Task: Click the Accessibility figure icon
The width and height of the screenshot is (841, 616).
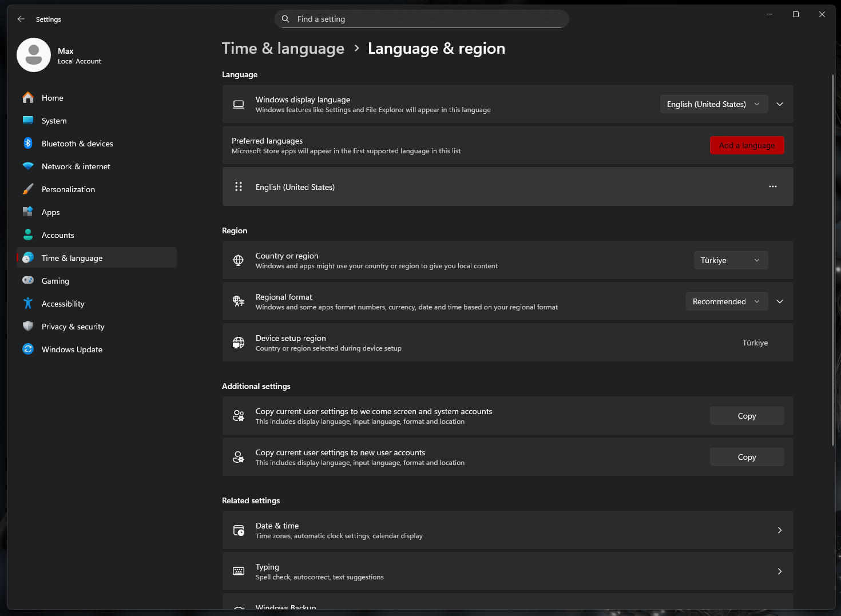Action: 28,304
